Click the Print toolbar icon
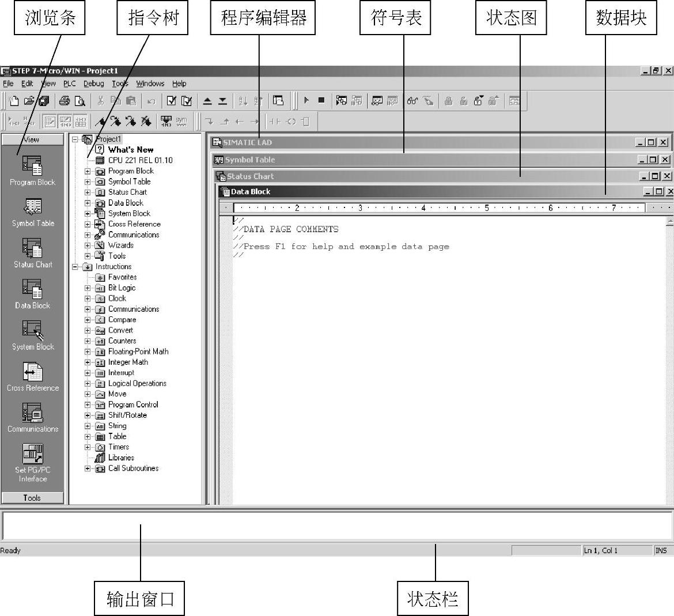Image resolution: width=674 pixels, height=616 pixels. pyautogui.click(x=65, y=101)
